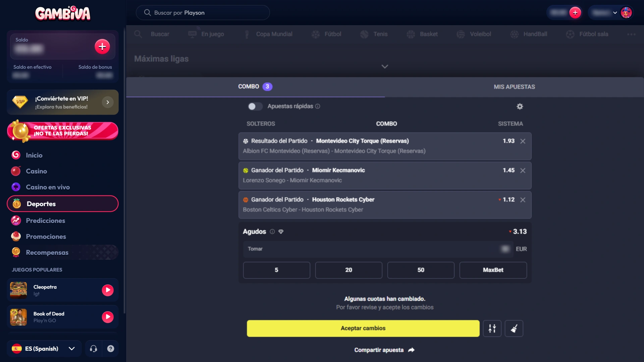
Task: Open the VIP benefits arrow
Action: coord(108,102)
